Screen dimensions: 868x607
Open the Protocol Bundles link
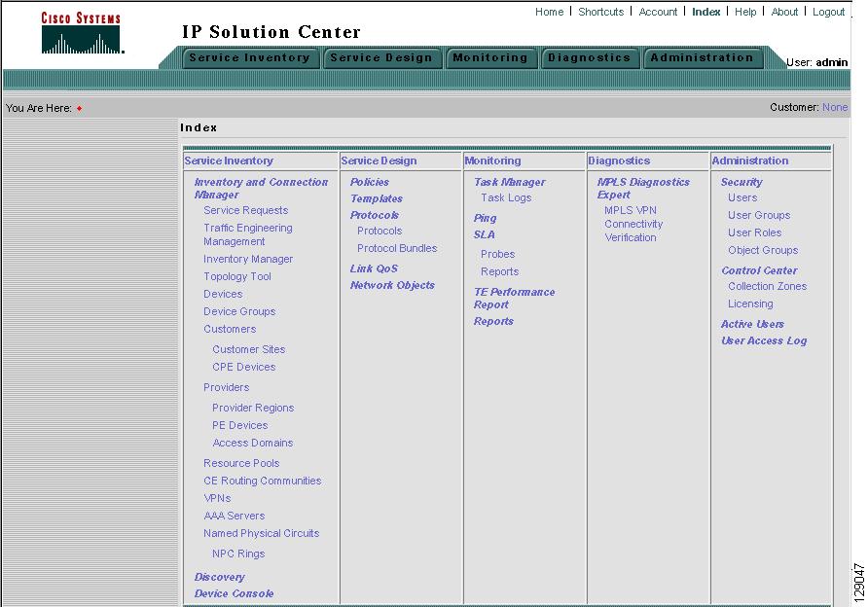click(x=397, y=248)
